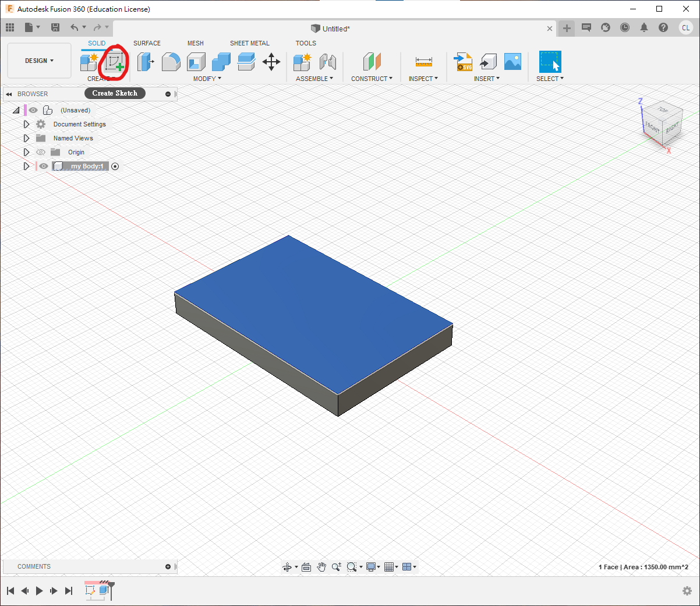This screenshot has height=606, width=700.
Task: Toggle visibility of my Body:1
Action: [x=44, y=166]
